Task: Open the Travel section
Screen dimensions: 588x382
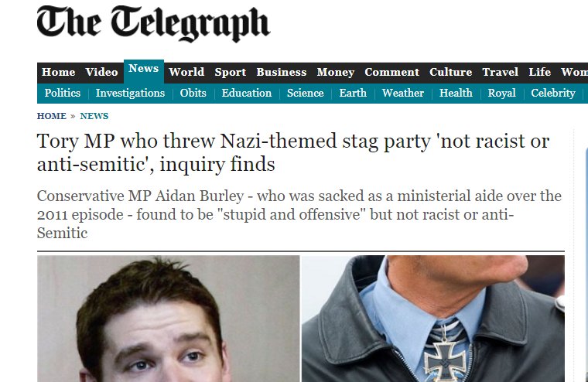Action: coord(501,72)
